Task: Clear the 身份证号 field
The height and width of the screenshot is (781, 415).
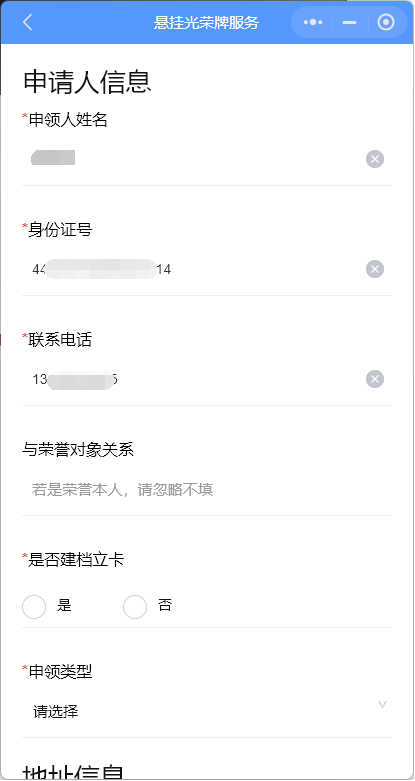Action: tap(375, 269)
